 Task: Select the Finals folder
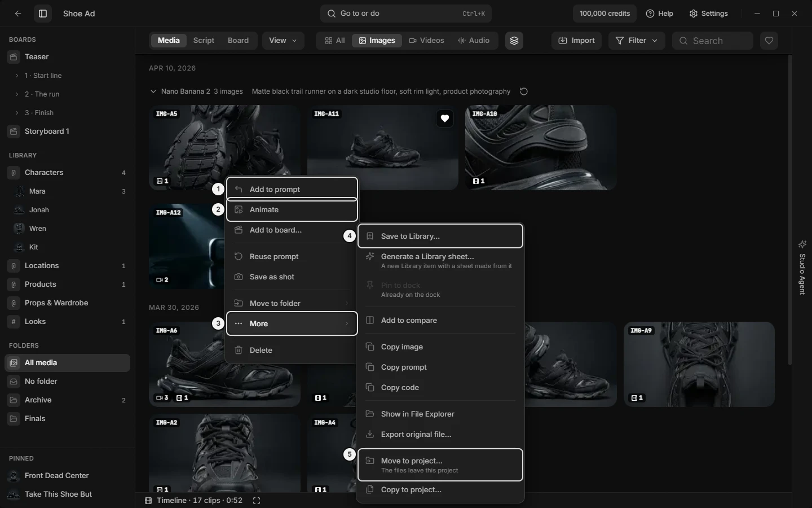click(68, 419)
